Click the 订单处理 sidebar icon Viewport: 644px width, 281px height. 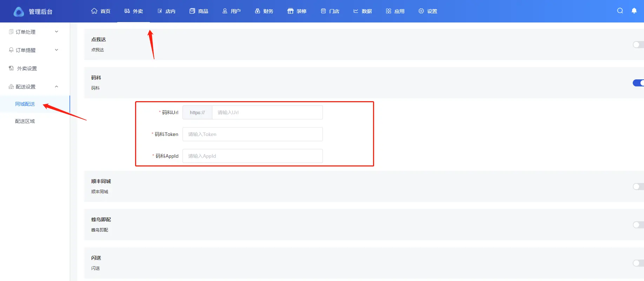(11, 32)
